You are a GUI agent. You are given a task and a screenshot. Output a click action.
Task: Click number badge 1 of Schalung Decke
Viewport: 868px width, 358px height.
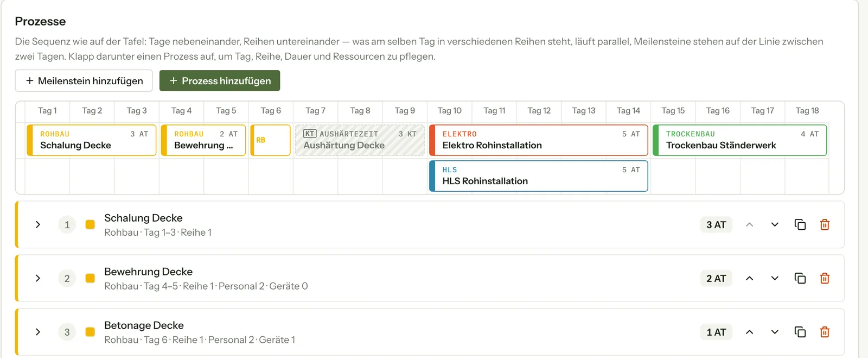tap(67, 224)
